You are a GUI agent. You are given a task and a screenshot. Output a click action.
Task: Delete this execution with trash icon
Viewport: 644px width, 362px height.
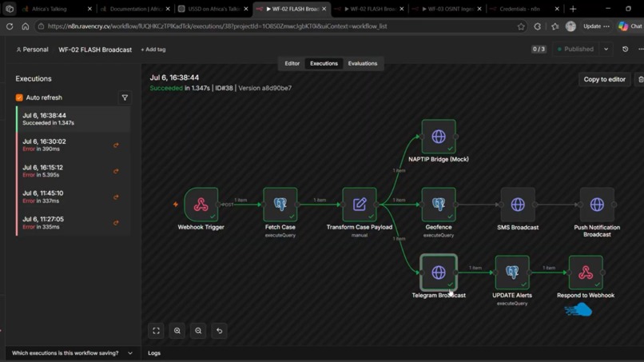click(640, 79)
